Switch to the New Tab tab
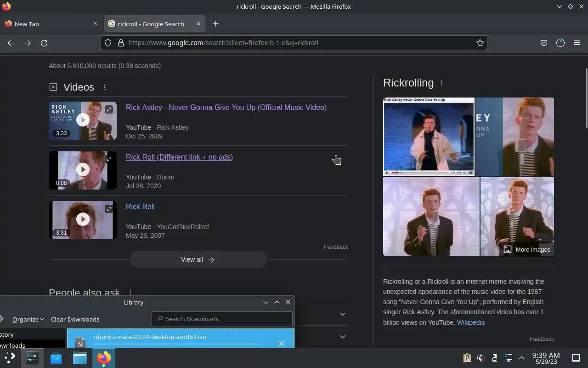This screenshot has height=368, width=588. point(51,24)
